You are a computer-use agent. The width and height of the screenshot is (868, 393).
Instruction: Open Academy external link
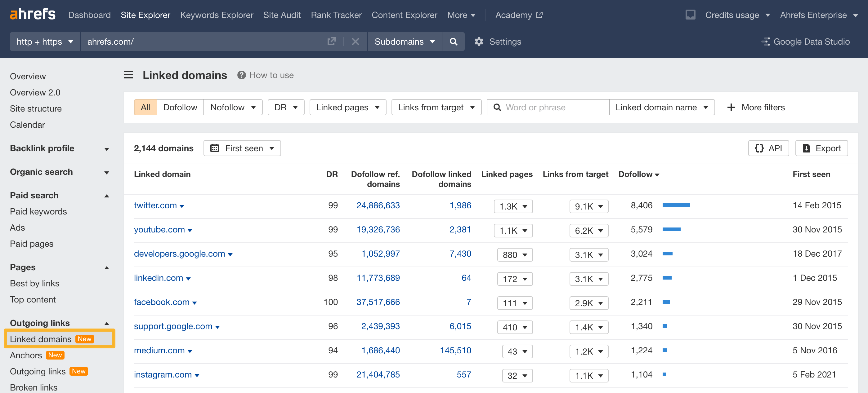[519, 15]
